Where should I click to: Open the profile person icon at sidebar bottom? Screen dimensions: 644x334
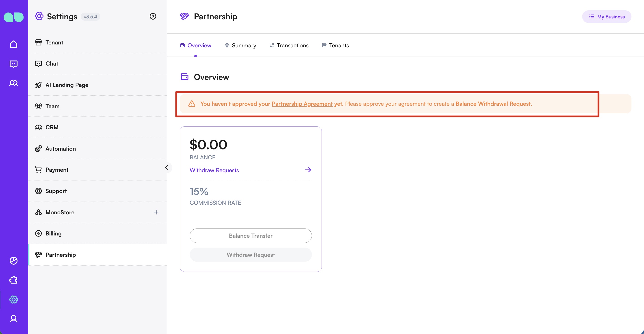click(x=14, y=319)
